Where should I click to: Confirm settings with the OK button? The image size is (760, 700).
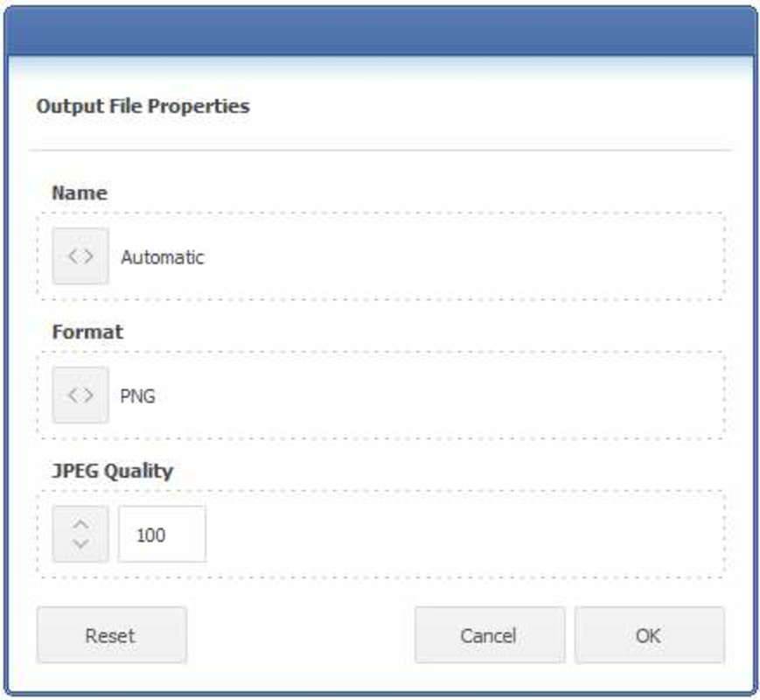[x=650, y=635]
